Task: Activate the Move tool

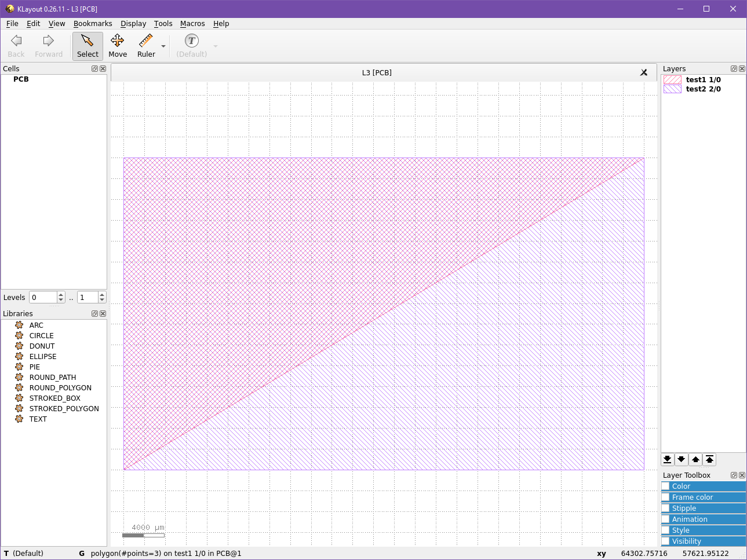Action: [118, 46]
